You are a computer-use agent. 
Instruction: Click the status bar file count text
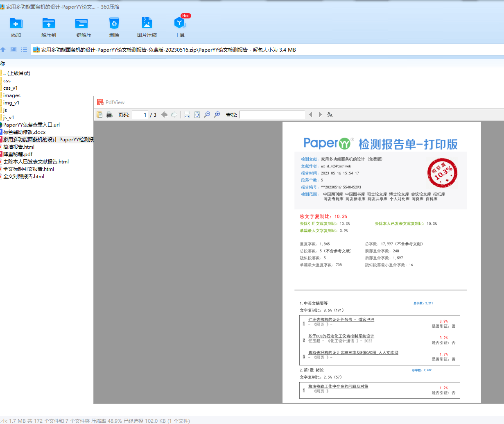pos(95,421)
